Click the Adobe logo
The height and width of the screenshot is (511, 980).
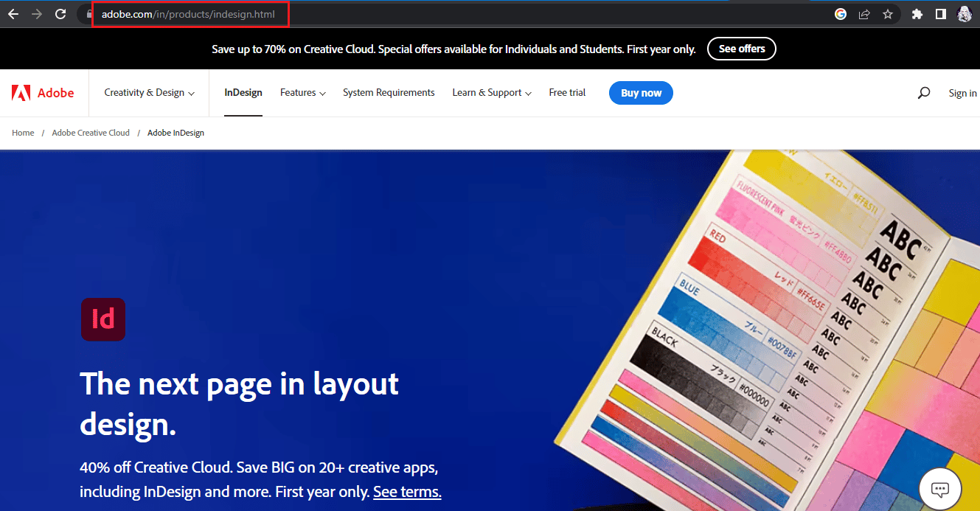click(43, 93)
